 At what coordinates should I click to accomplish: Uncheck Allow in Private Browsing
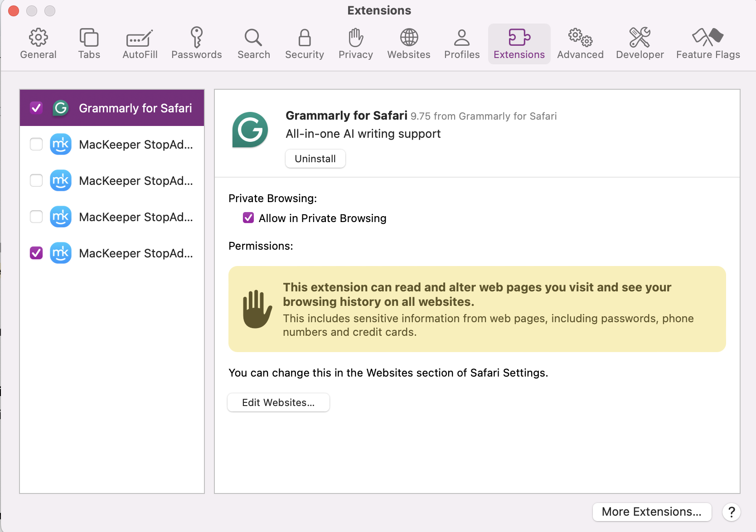[x=248, y=218]
